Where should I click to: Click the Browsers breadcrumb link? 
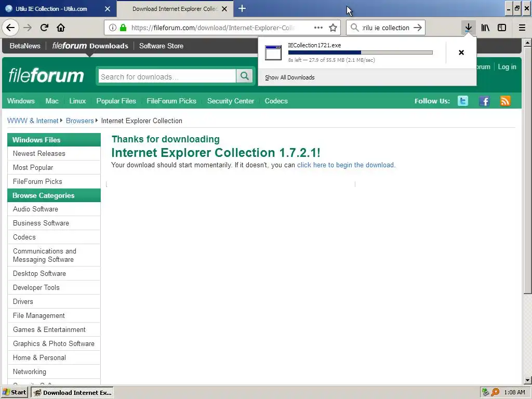[x=79, y=121]
